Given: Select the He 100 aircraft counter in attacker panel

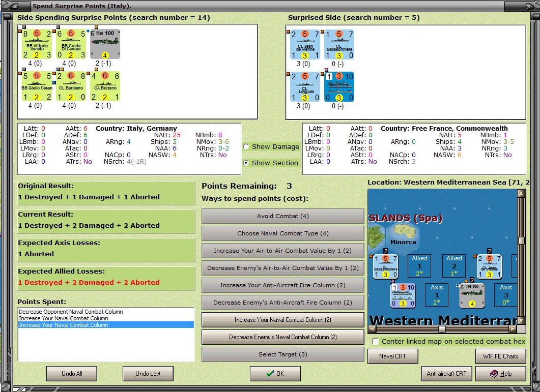Looking at the screenshot, I should coord(105,44).
